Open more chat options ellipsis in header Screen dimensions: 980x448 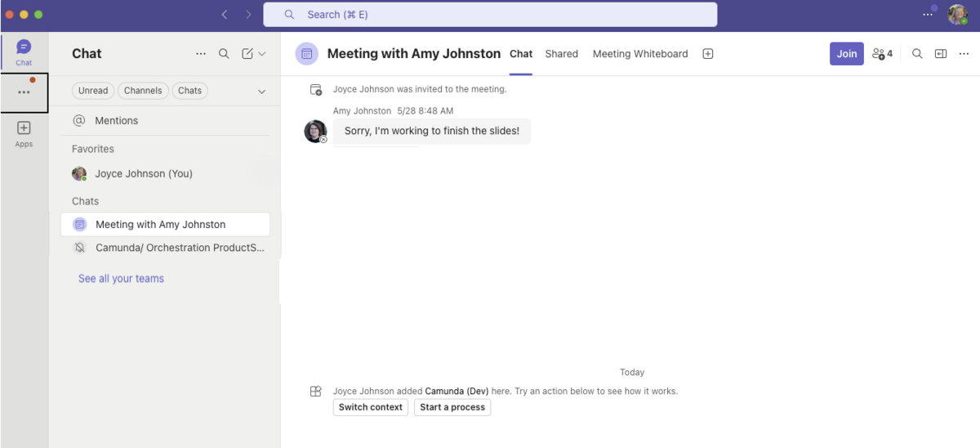pyautogui.click(x=964, y=54)
